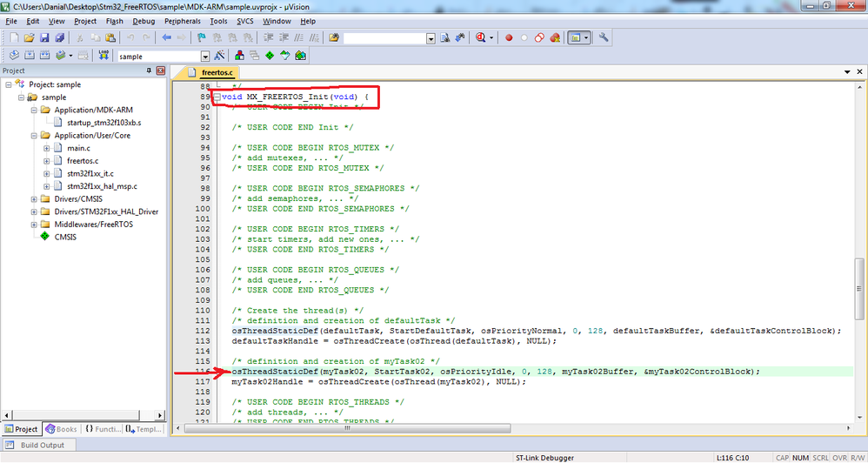Click the Comment selection icon
The height and width of the screenshot is (463, 868).
tap(299, 37)
